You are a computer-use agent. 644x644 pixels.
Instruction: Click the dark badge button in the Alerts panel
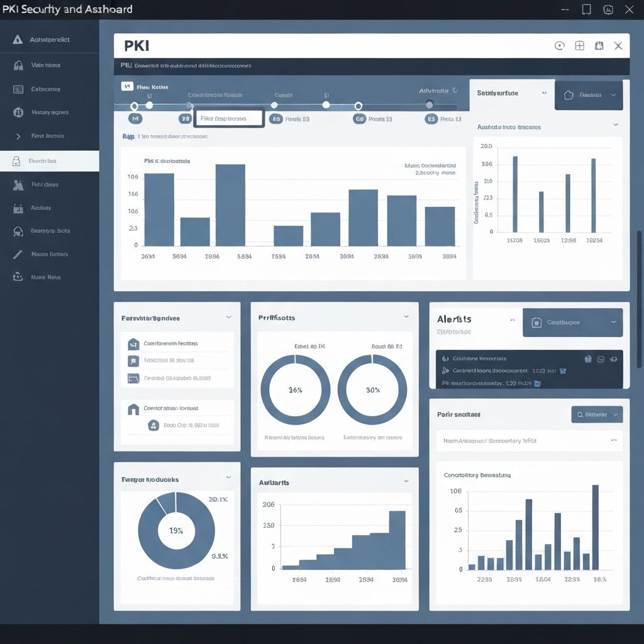click(x=572, y=323)
